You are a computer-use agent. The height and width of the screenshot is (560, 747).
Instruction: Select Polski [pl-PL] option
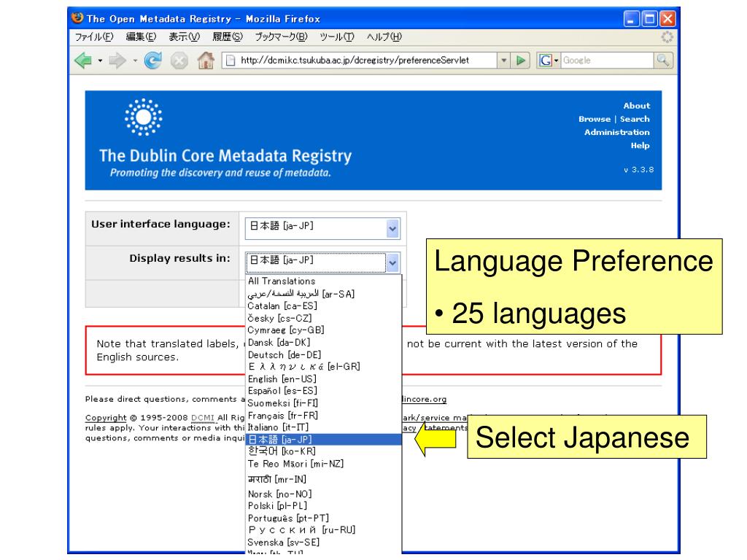pos(323,506)
